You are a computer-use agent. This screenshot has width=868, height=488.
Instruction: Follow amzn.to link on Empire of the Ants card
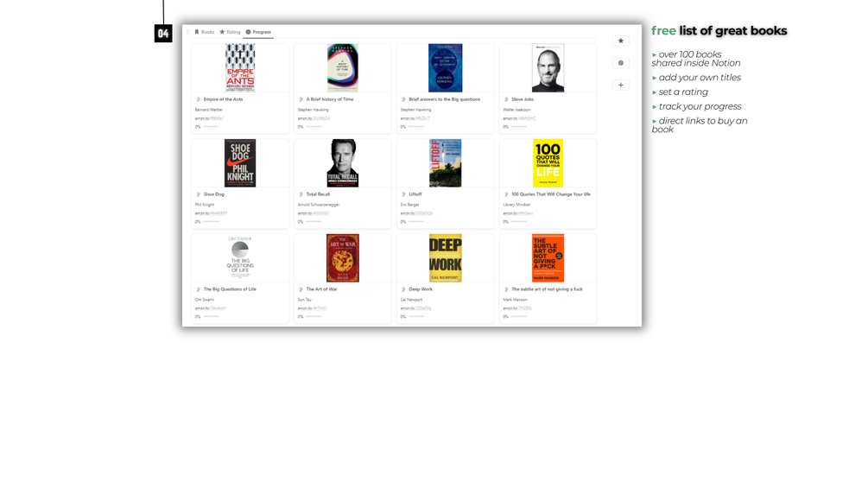(209, 118)
